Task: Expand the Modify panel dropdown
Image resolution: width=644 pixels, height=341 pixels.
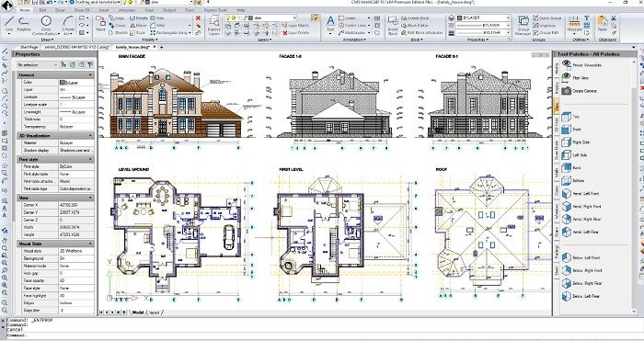Action: [149, 40]
